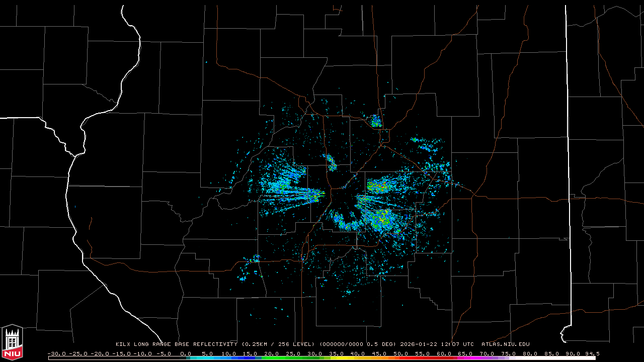Click the -5.0 scale label
Viewport: 644px width, 362px height.
pos(164,354)
